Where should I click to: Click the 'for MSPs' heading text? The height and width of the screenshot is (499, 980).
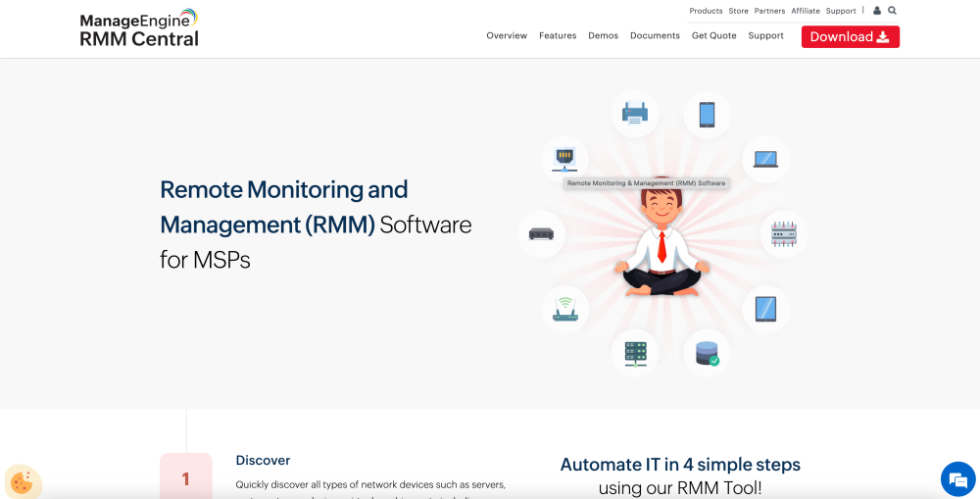(x=205, y=260)
